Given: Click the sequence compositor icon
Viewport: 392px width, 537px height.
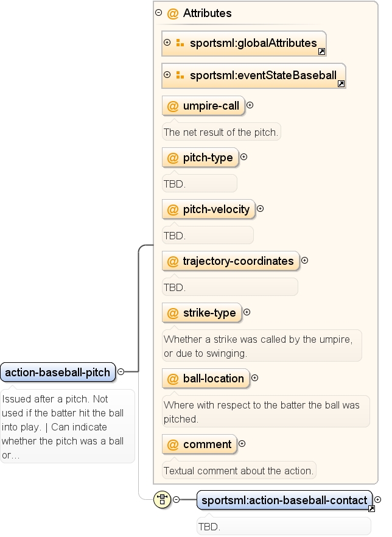Looking at the screenshot, I should coord(162,500).
